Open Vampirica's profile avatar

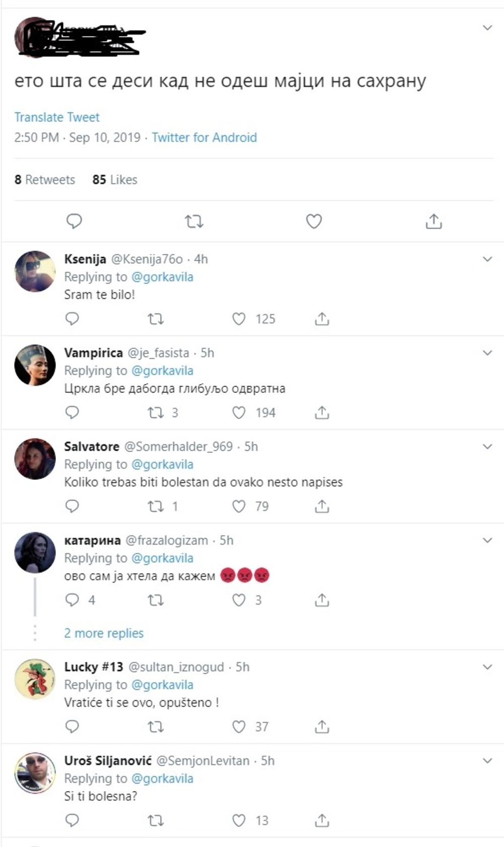pyautogui.click(x=34, y=366)
